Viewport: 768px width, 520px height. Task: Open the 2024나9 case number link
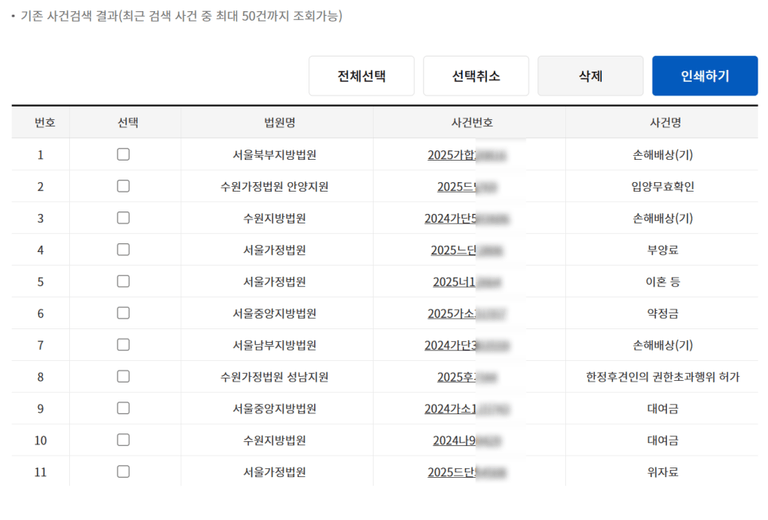click(466, 440)
